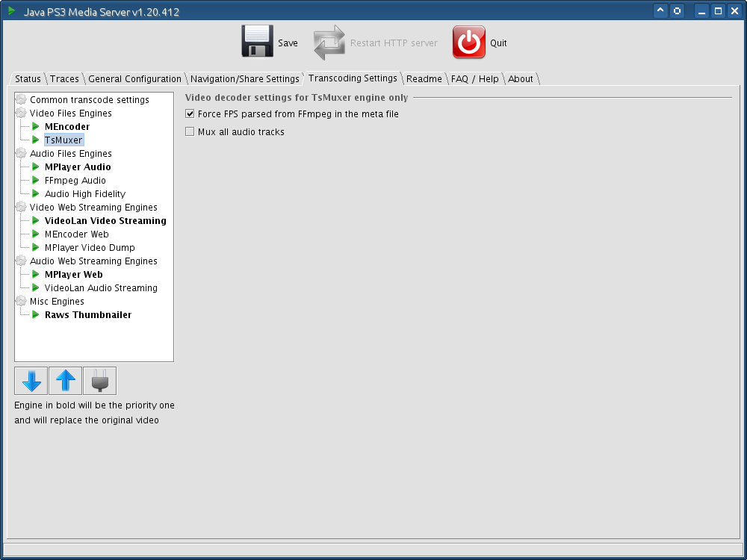The width and height of the screenshot is (747, 560).
Task: Click the green arrow beside VideoLan Audio Streaming
Action: 36,287
